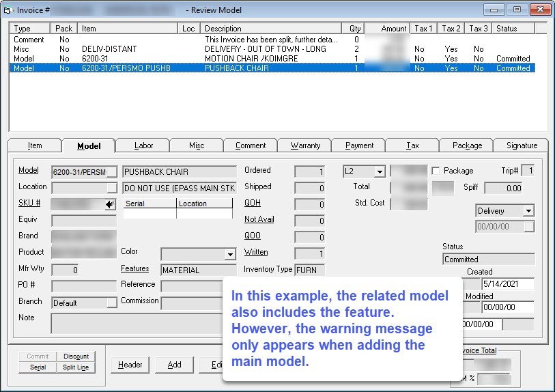Open the Comment tab
The height and width of the screenshot is (392, 555).
tap(251, 145)
